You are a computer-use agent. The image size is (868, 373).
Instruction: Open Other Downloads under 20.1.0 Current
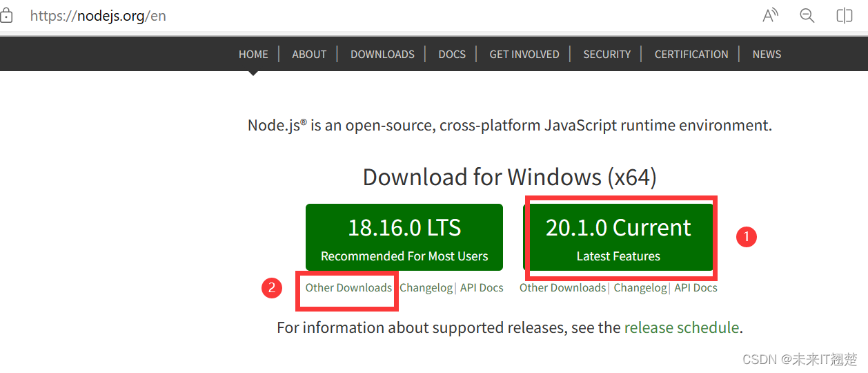click(562, 288)
